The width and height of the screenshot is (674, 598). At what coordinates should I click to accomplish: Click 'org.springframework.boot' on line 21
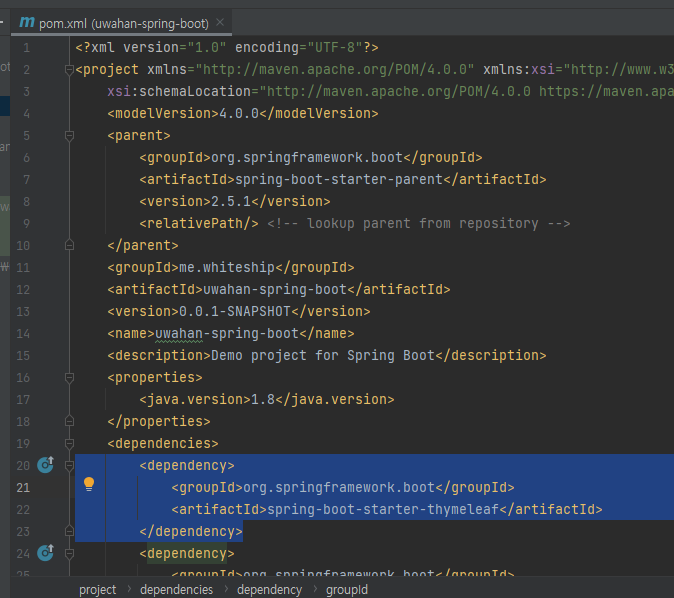(x=339, y=488)
